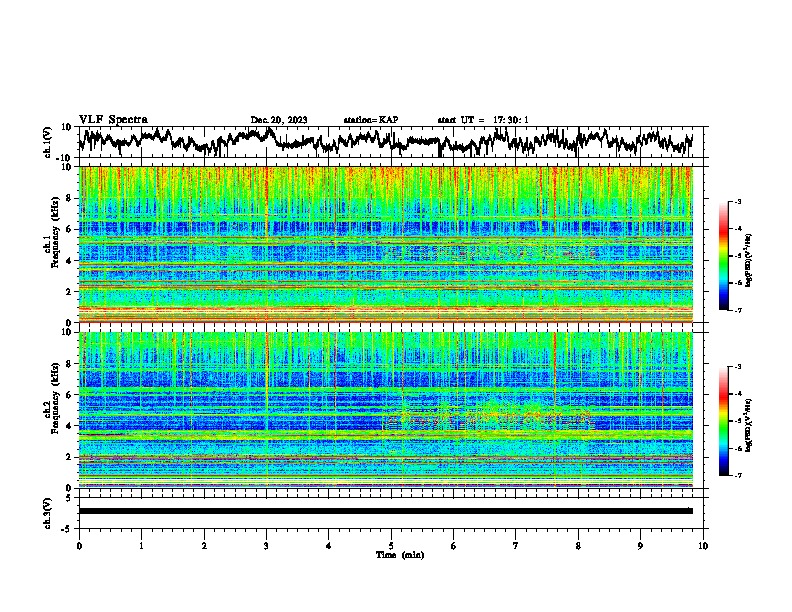The height and width of the screenshot is (612, 792).
Task: Select "3" on the Time axis
Action: coord(266,546)
